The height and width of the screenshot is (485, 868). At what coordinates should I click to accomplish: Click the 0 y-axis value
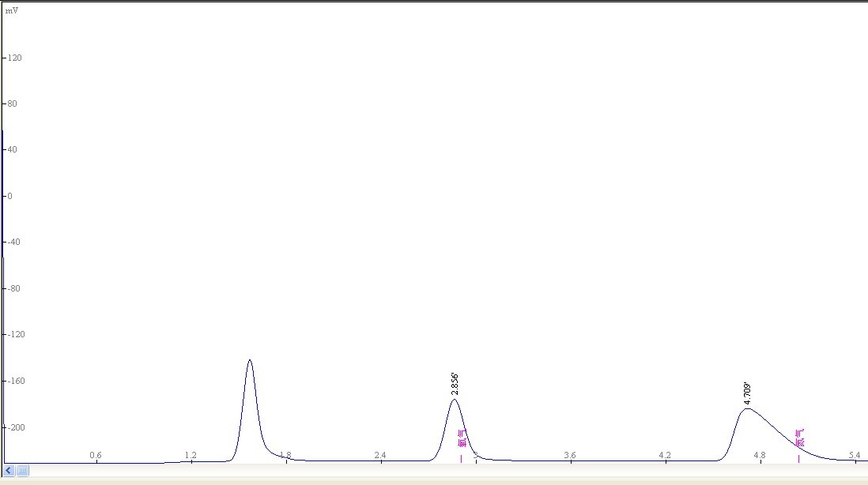point(9,196)
